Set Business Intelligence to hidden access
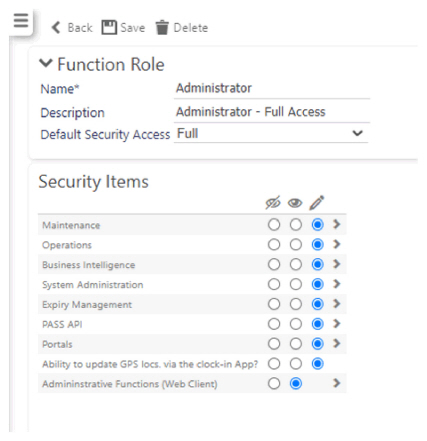This screenshot has width=427, height=441. tap(274, 264)
